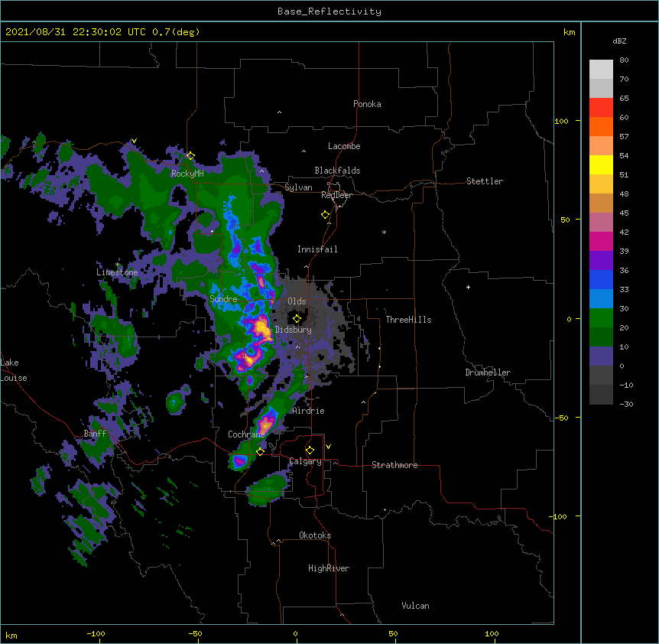Click the Okotoks town label
Image resolution: width=659 pixels, height=644 pixels.
tap(315, 535)
